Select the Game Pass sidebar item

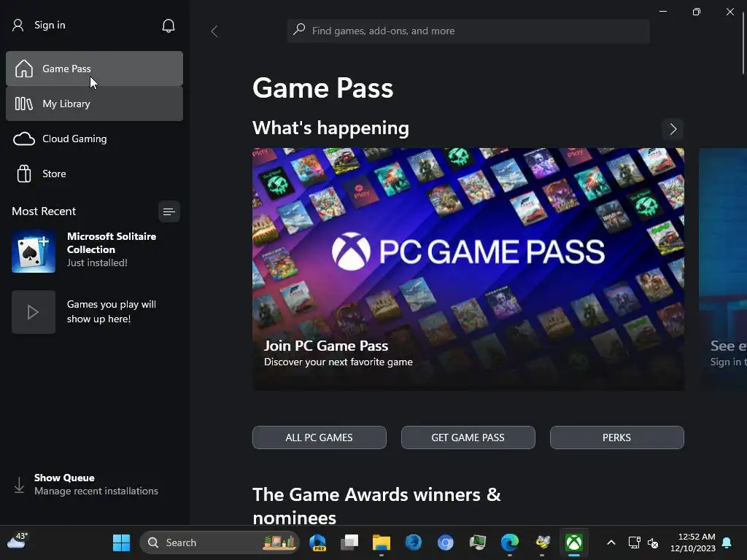click(x=94, y=69)
